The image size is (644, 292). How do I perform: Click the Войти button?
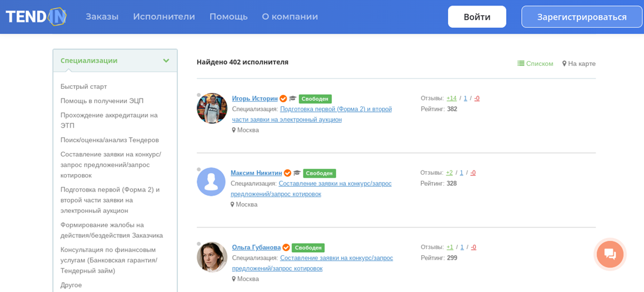[x=477, y=17]
